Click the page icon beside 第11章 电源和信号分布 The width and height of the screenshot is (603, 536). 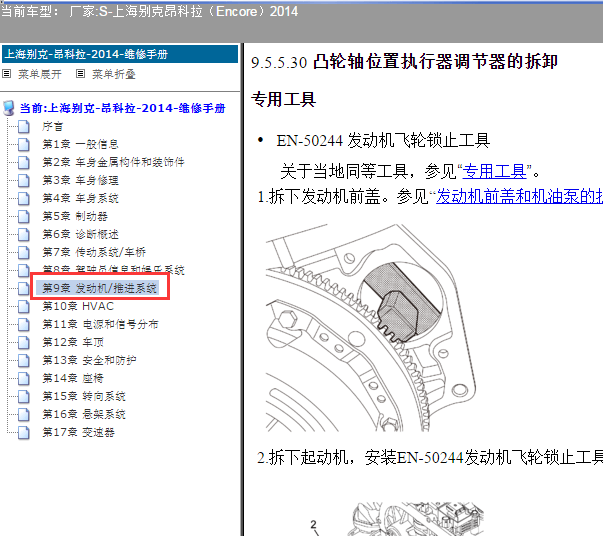24,324
